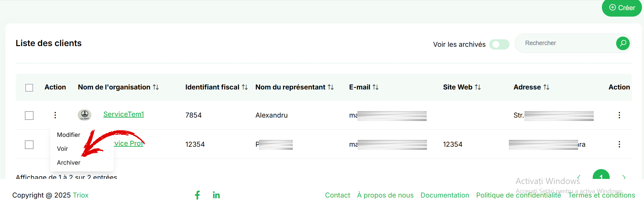Open the ServiceTem1 organisation link

pos(124,114)
